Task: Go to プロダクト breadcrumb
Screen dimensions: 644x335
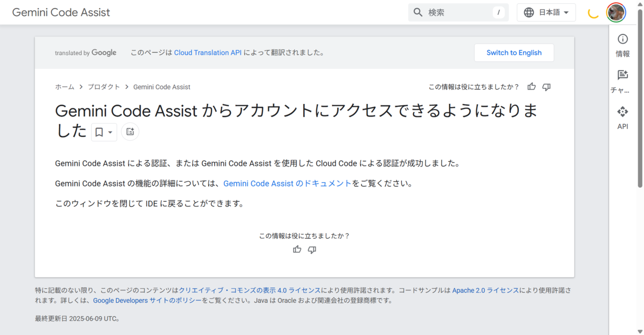Action: [x=104, y=87]
